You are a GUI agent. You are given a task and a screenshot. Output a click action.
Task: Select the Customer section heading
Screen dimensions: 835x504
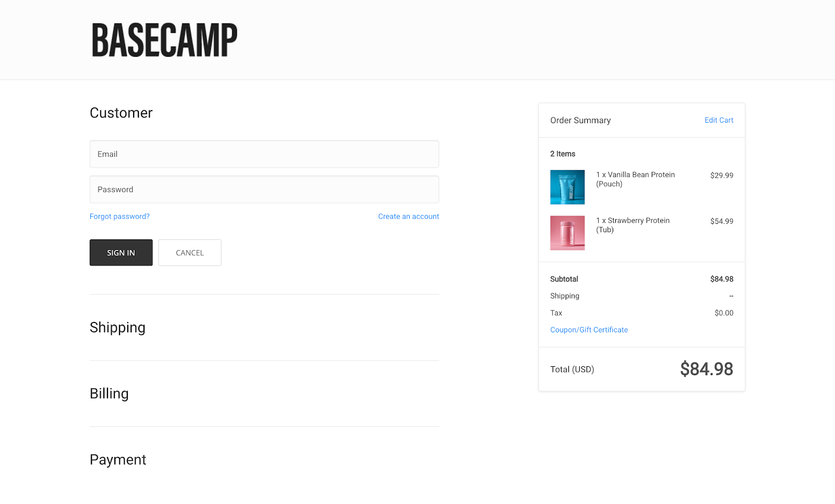pyautogui.click(x=121, y=113)
